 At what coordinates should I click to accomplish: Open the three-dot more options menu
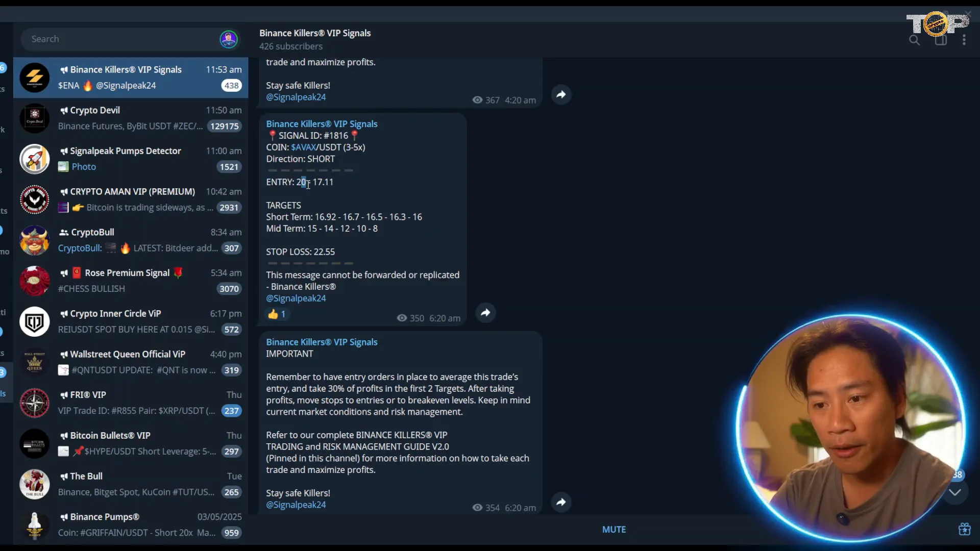(964, 40)
